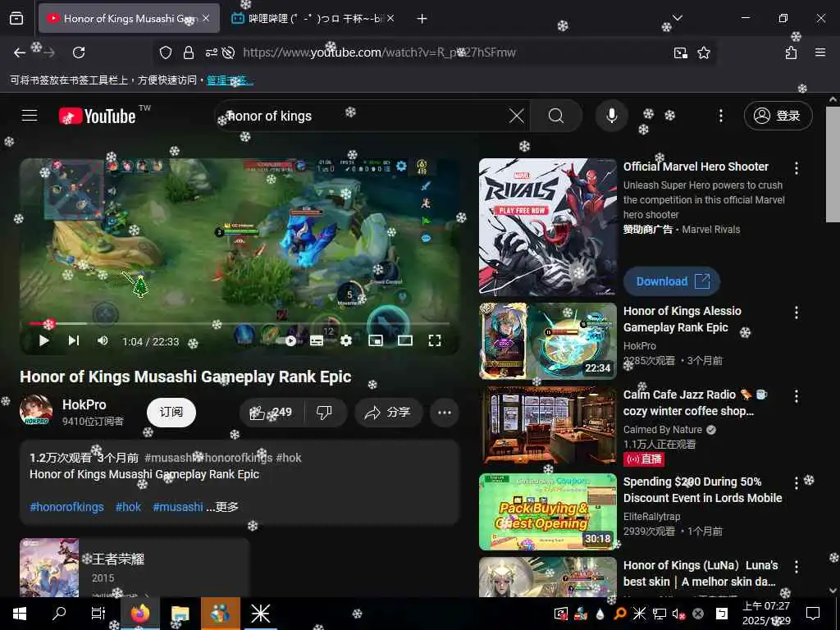This screenshot has width=840, height=630.
Task: Start voice search with the microphone
Action: (612, 116)
